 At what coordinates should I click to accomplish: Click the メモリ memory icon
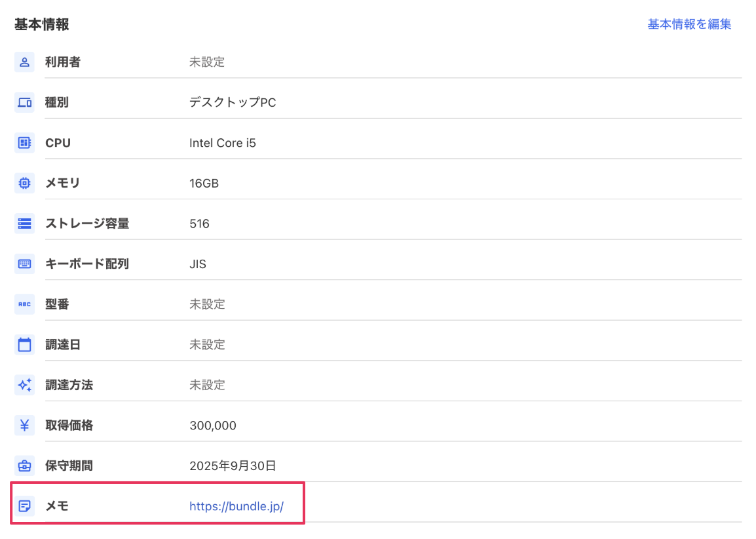pos(24,183)
